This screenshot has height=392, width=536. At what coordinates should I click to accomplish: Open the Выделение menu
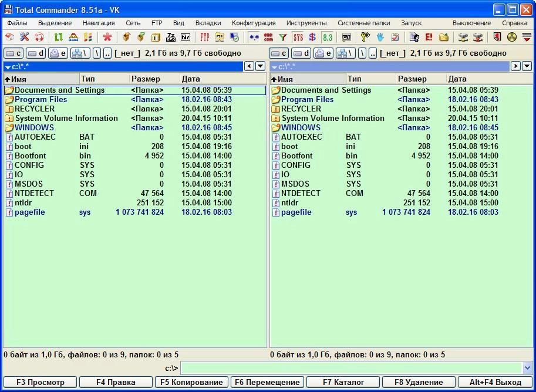pyautogui.click(x=55, y=23)
